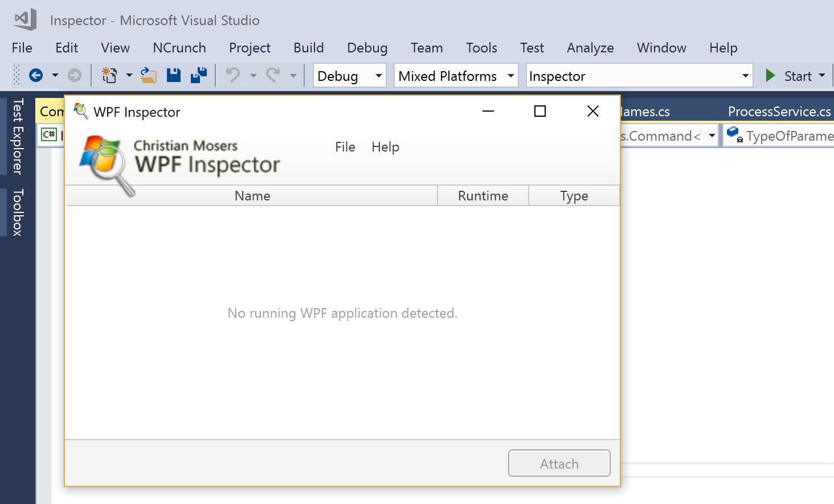This screenshot has width=834, height=504.
Task: Click the TypeOfParame member icon
Action: point(735,135)
